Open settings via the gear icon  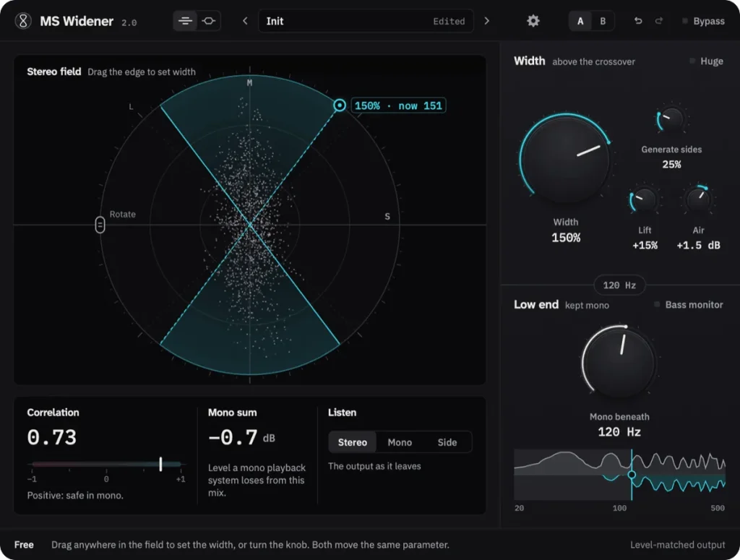[533, 21]
